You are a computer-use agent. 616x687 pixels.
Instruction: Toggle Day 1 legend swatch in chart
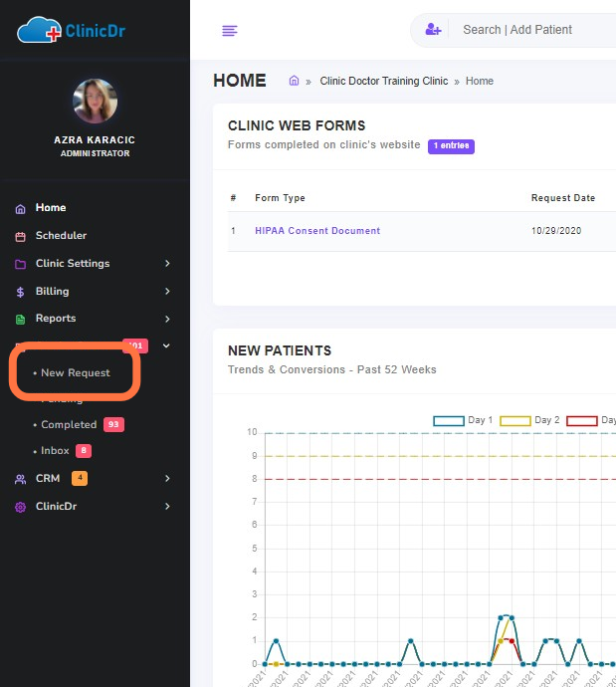[x=449, y=421]
